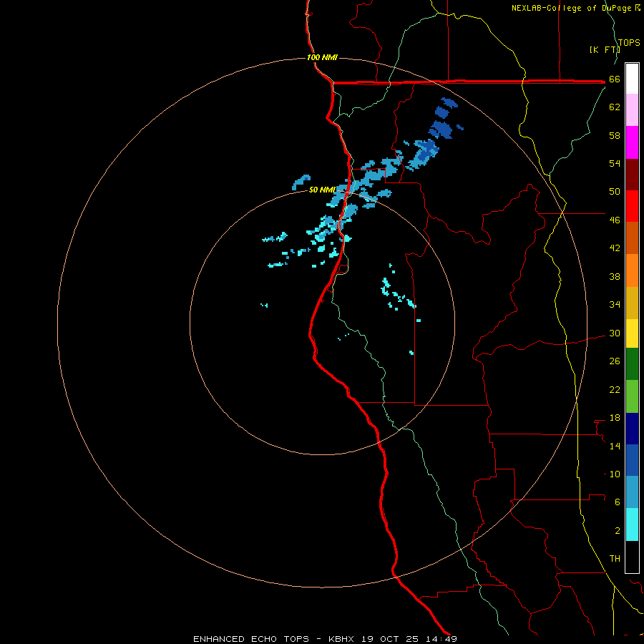Screen dimensions: 644x644
Task: Click the cyan legend swatch
Action: [632, 525]
